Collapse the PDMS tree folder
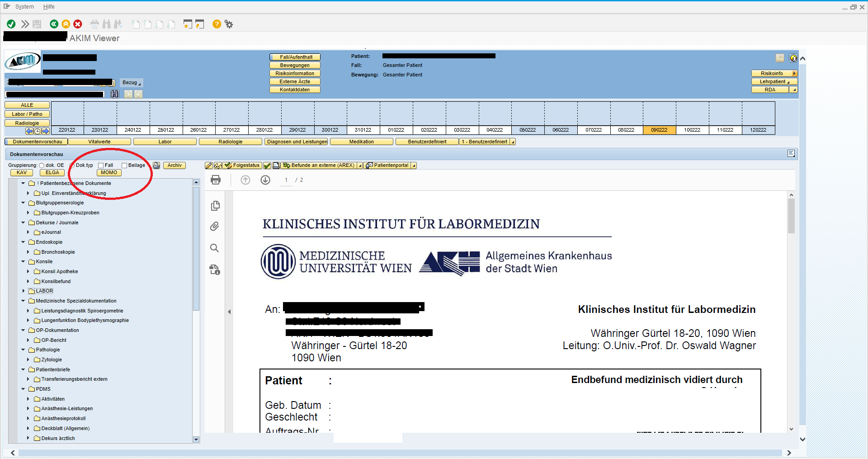 pos(23,389)
